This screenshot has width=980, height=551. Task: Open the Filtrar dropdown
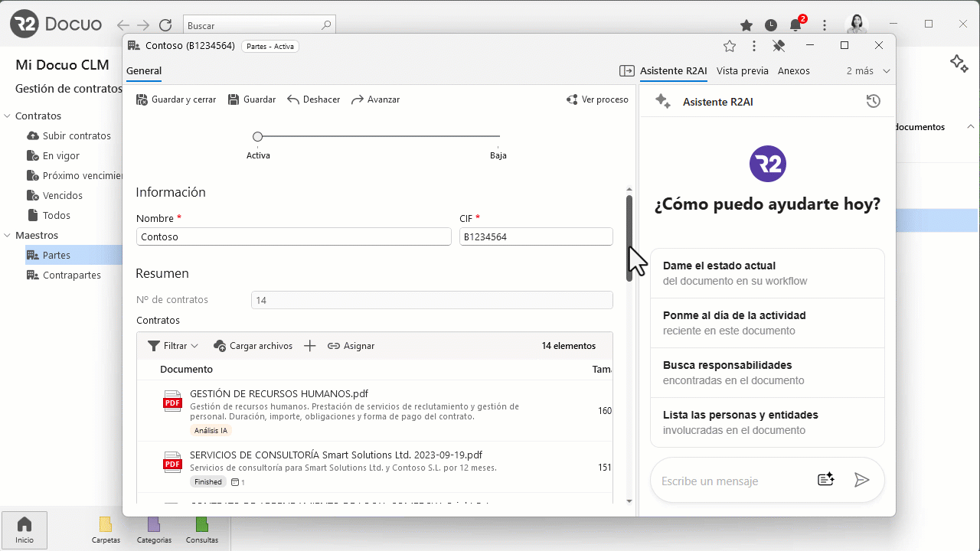pos(173,346)
